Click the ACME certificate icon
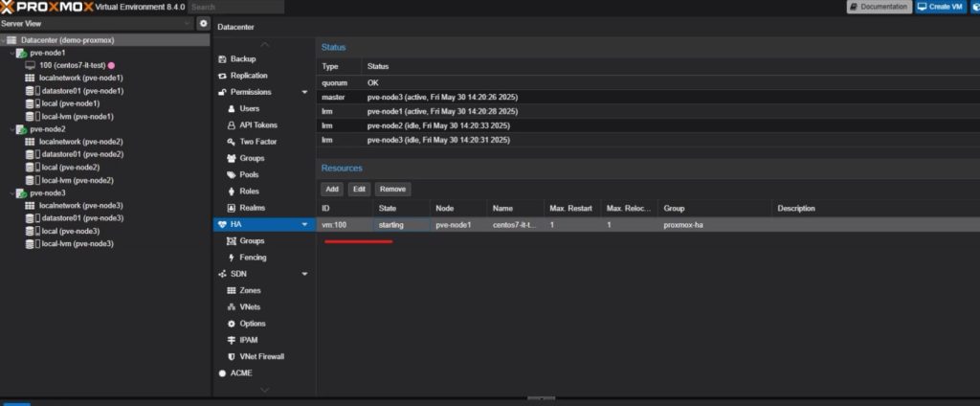Viewport: 980px width, 406px height. (x=222, y=373)
